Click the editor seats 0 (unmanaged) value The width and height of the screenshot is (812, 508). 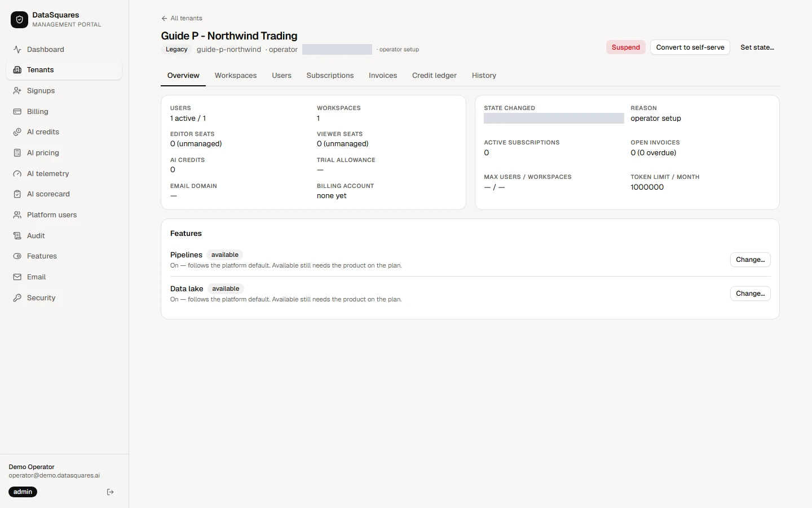coord(196,144)
